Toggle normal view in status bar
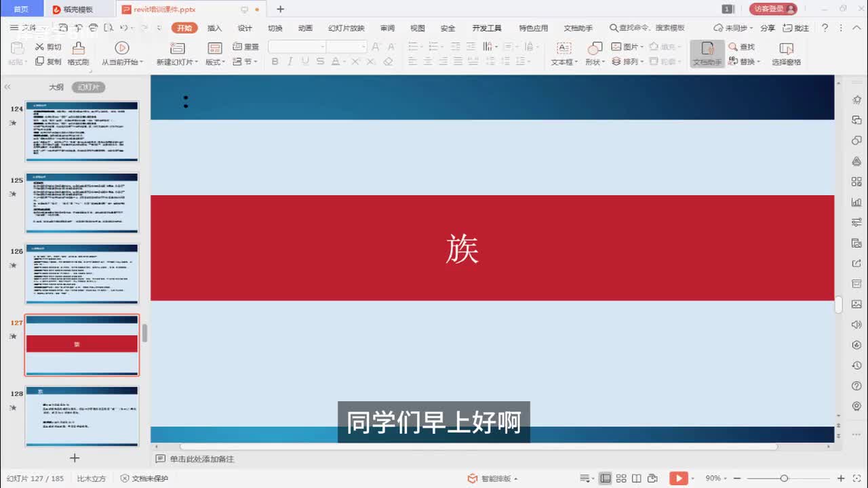The width and height of the screenshot is (868, 488). [x=606, y=478]
